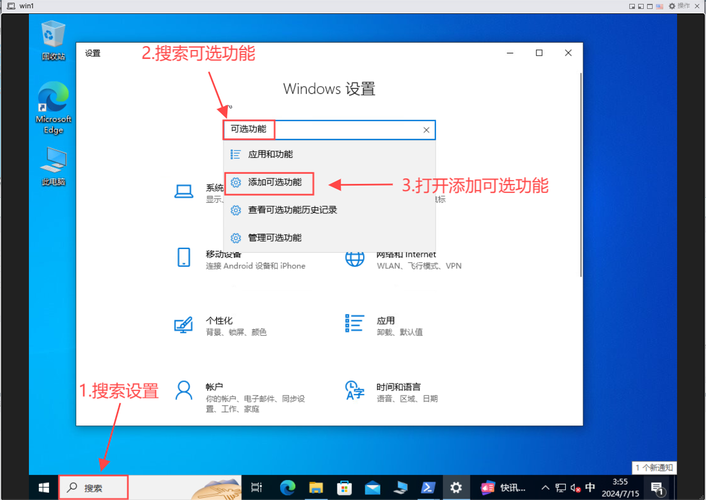706x500 pixels.
Task: Click the 1 个新通知 tooltip
Action: (654, 468)
